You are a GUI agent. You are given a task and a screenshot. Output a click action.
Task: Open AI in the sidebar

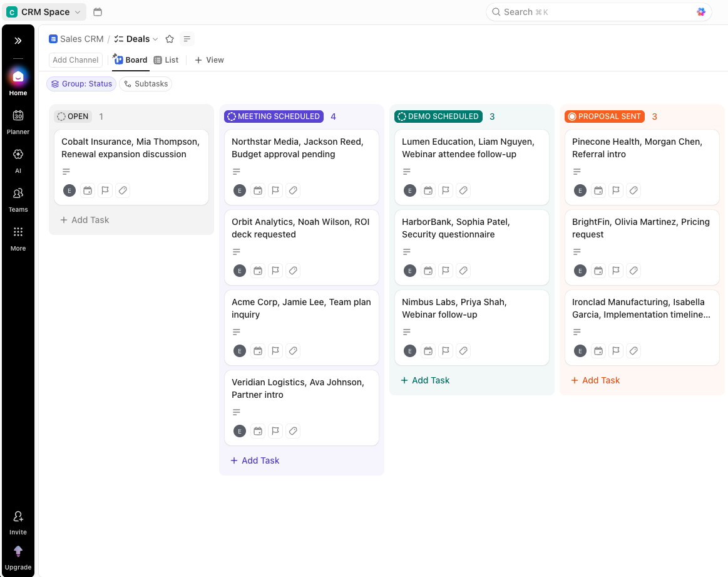tap(18, 161)
